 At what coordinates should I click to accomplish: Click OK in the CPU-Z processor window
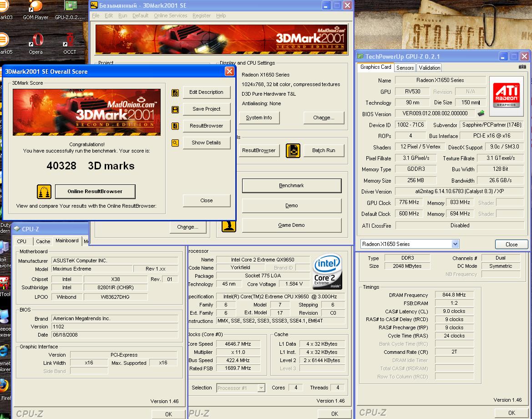(x=334, y=414)
